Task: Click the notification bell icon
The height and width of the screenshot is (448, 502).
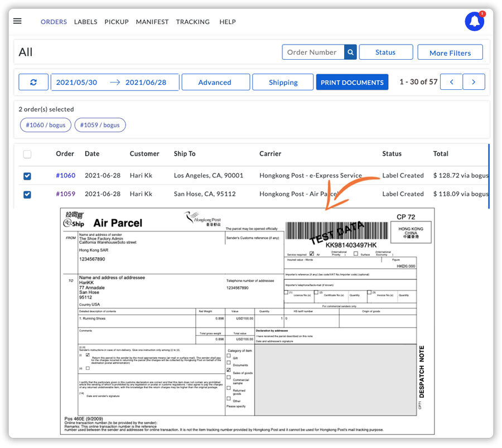Action: click(475, 22)
